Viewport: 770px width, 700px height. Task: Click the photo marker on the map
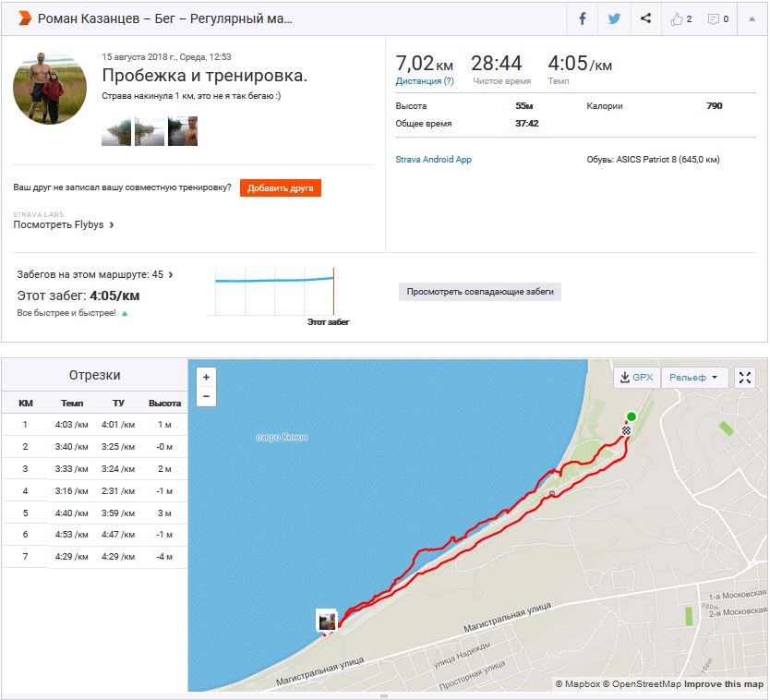327,620
